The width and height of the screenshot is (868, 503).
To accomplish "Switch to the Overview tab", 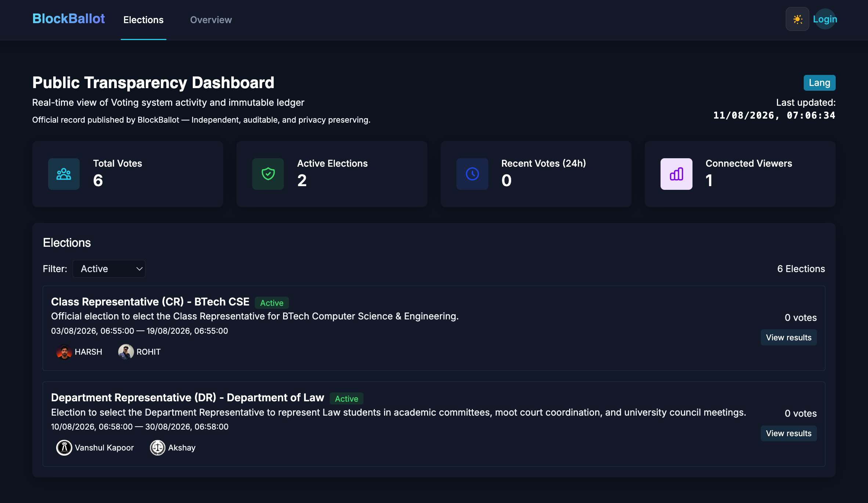I will 211,20.
